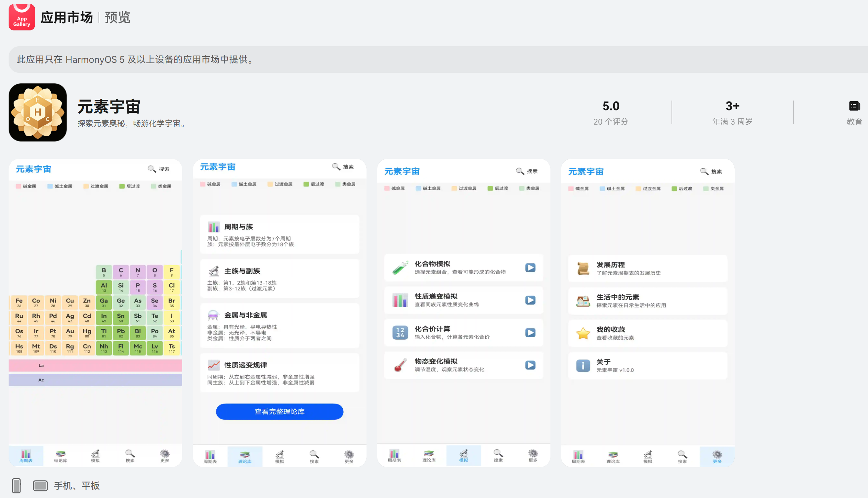Click 碱金属 pink legend swatch in first screenshot
868x498 pixels.
click(18, 186)
